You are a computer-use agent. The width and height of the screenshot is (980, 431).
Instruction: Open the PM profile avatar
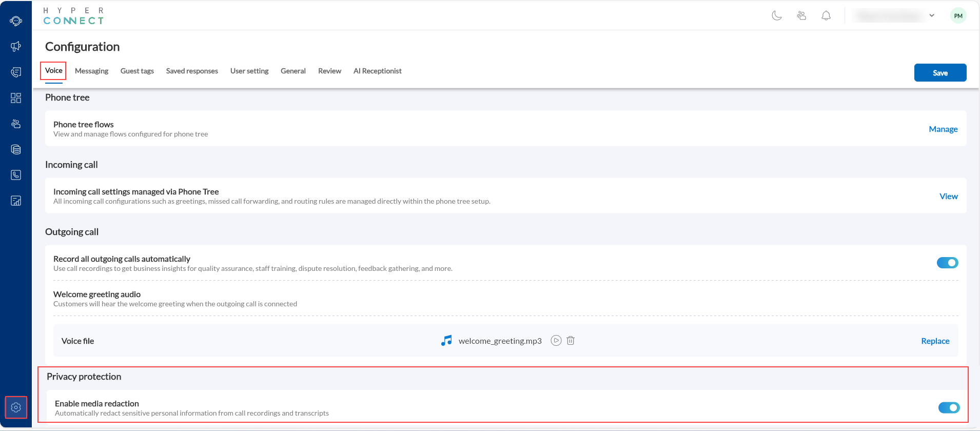pos(958,16)
